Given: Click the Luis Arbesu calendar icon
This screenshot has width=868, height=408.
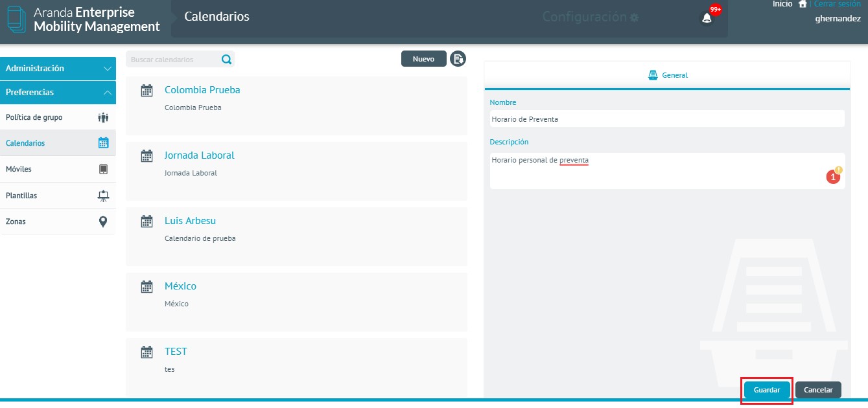Looking at the screenshot, I should pos(147,221).
